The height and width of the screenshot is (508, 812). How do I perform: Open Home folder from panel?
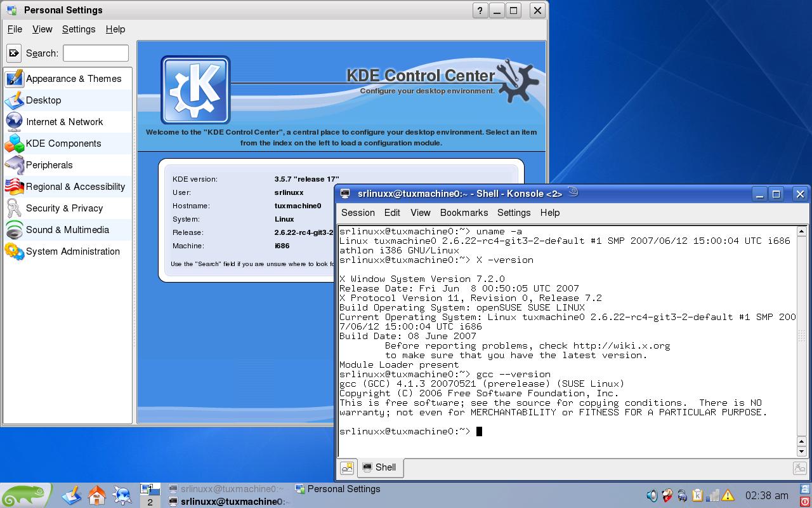(96, 495)
